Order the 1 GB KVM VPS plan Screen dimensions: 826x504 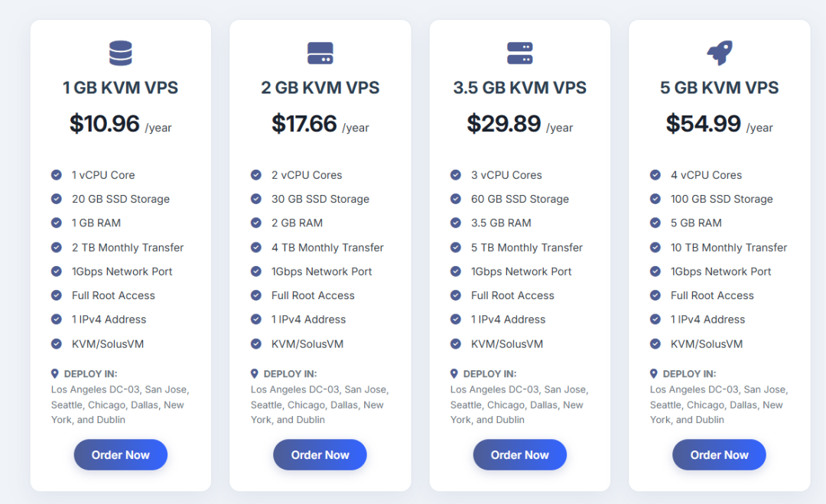[121, 454]
